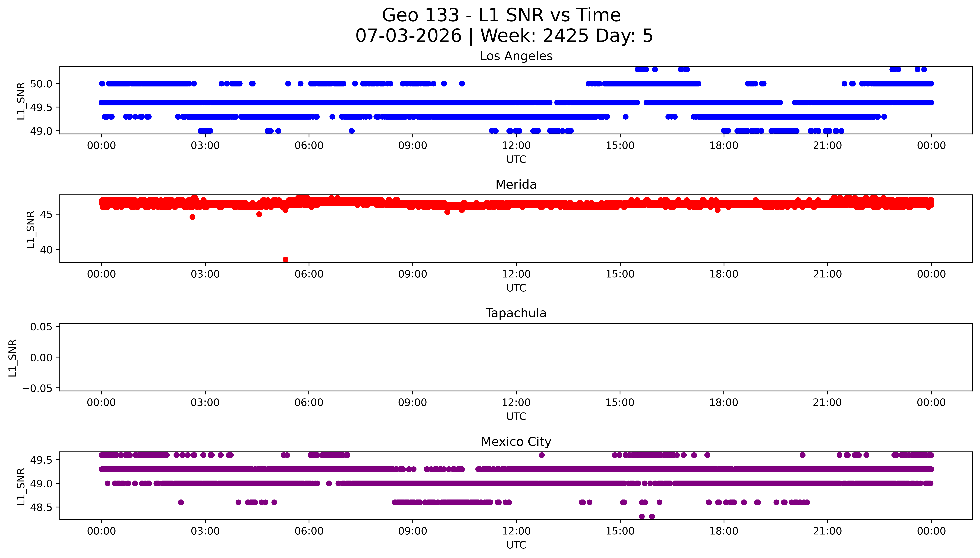Screen dimensions: 980x558
Task: Click the UTC axis label under the Mexico City plot
Action: pyautogui.click(x=516, y=545)
